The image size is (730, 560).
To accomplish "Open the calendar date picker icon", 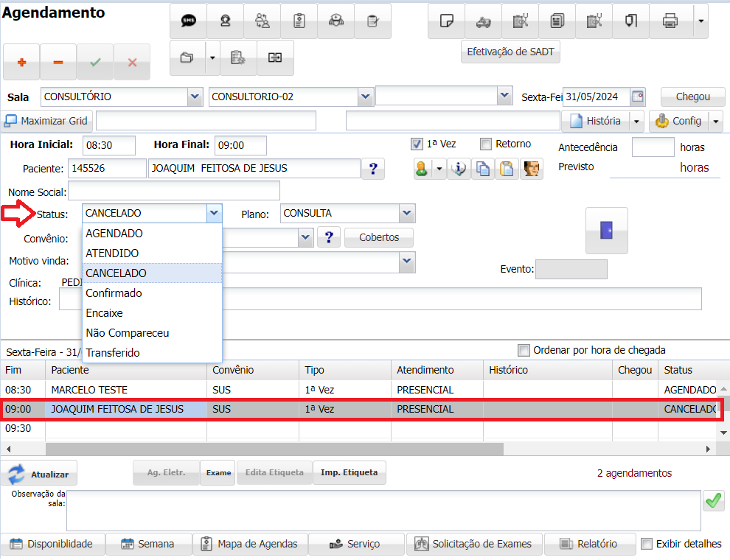I will pyautogui.click(x=638, y=97).
